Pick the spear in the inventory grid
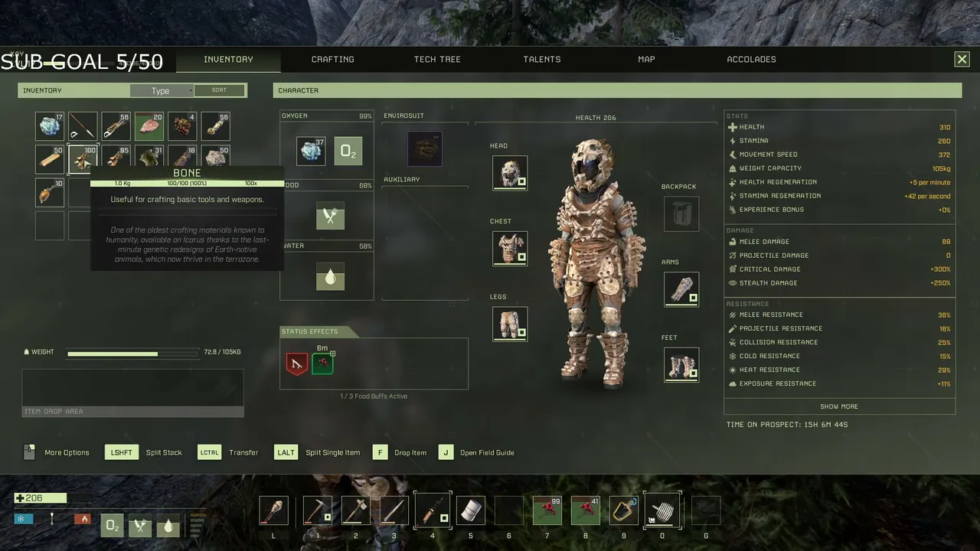Image resolution: width=980 pixels, height=551 pixels. click(83, 126)
